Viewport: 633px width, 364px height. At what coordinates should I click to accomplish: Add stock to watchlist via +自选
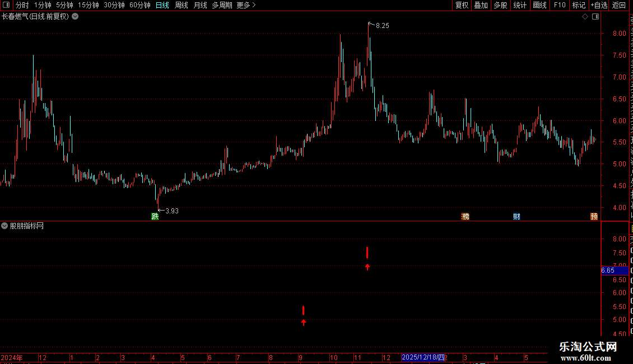point(599,5)
